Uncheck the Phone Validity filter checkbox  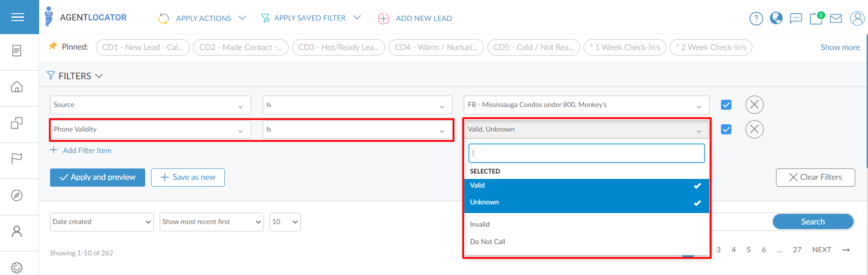point(726,129)
